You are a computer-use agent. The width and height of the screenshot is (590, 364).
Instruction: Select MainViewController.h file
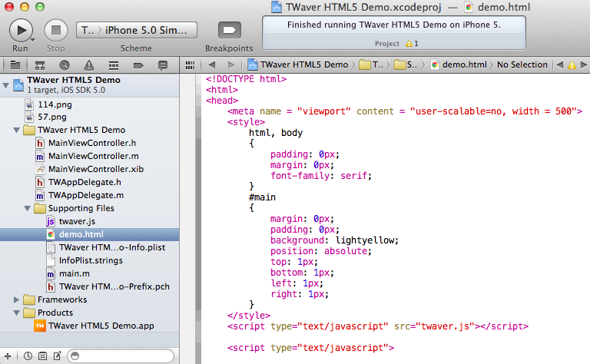[x=92, y=143]
